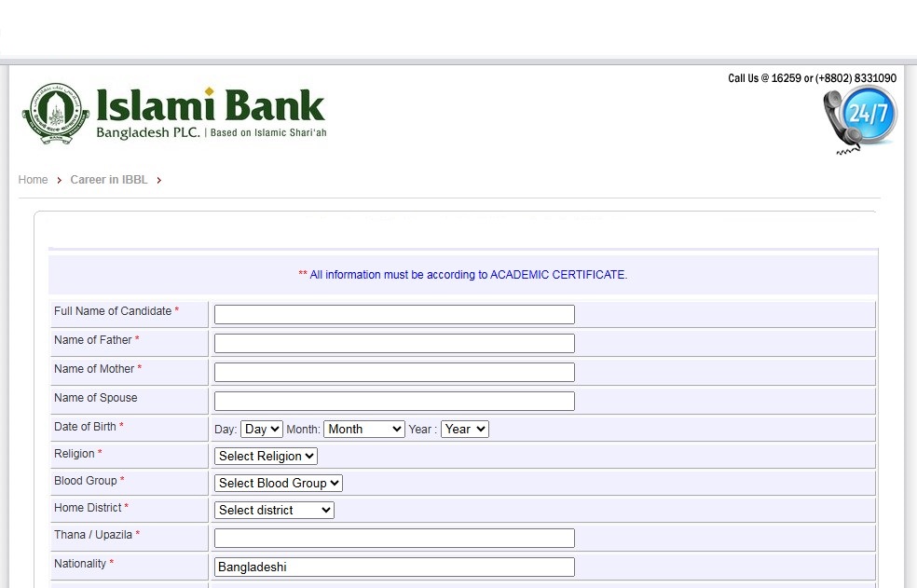Click the Islami Bank Bangladesh PLC title

click(211, 114)
